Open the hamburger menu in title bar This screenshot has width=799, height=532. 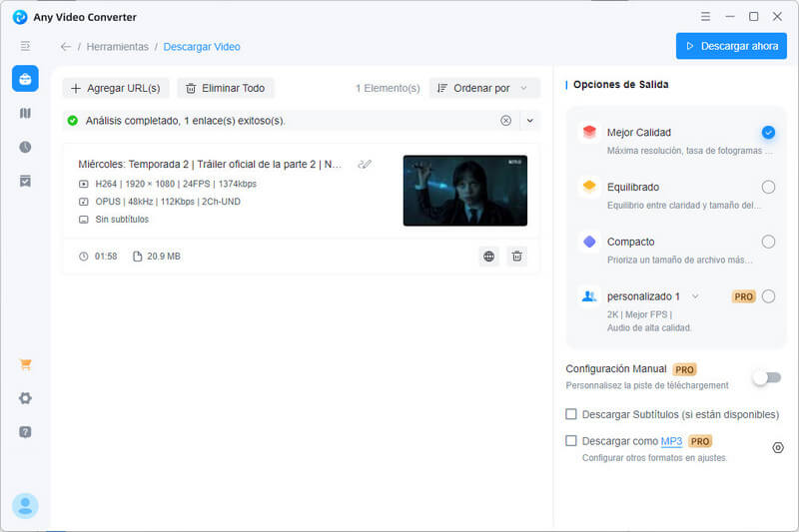click(x=706, y=17)
